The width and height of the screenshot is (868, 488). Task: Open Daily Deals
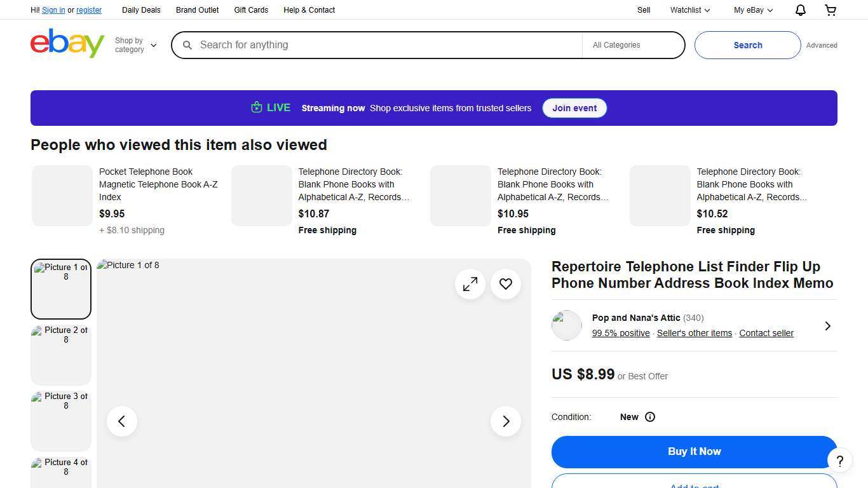(x=141, y=10)
